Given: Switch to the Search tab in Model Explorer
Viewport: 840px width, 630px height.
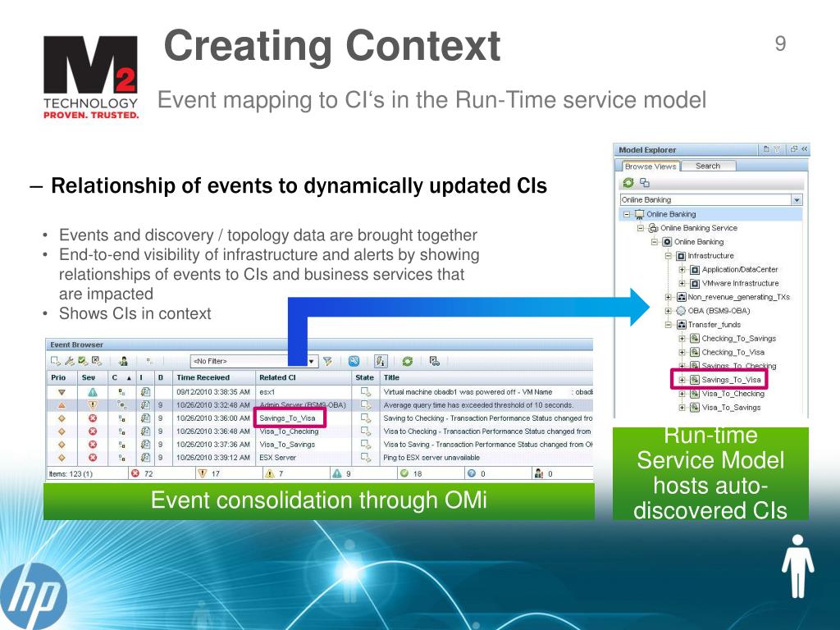Looking at the screenshot, I should (x=708, y=166).
